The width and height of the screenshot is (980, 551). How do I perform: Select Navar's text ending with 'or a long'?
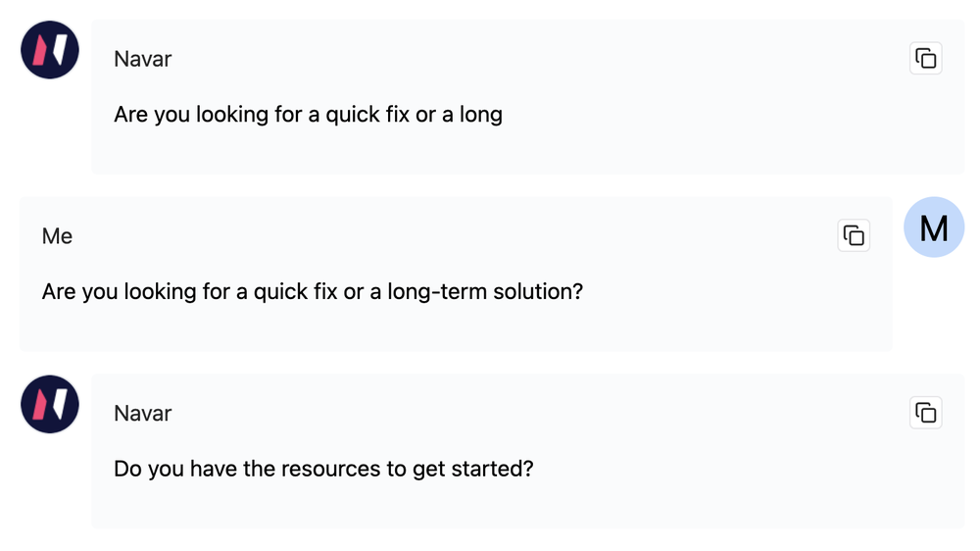pyautogui.click(x=308, y=115)
